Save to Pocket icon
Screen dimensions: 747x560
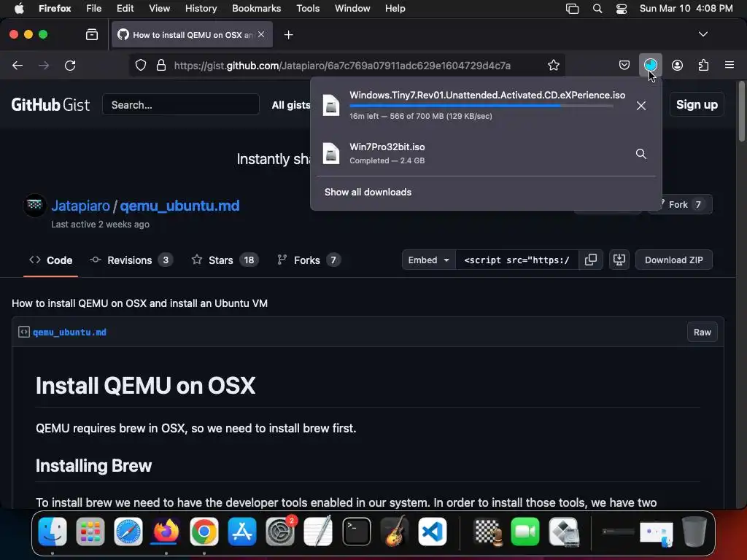624,65
